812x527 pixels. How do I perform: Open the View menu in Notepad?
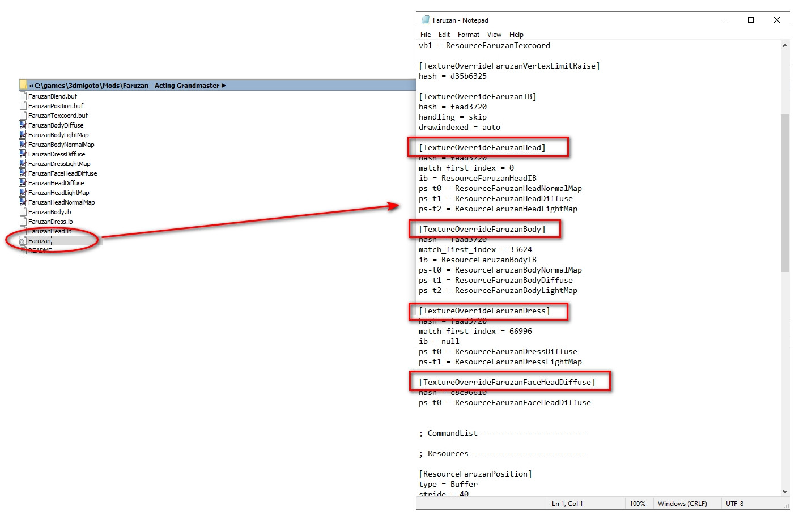click(494, 35)
